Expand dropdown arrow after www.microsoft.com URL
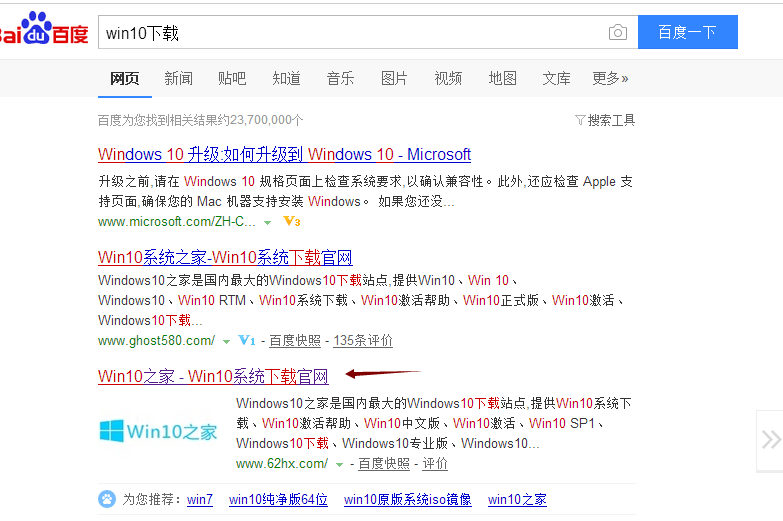The width and height of the screenshot is (783, 521). pos(268,222)
